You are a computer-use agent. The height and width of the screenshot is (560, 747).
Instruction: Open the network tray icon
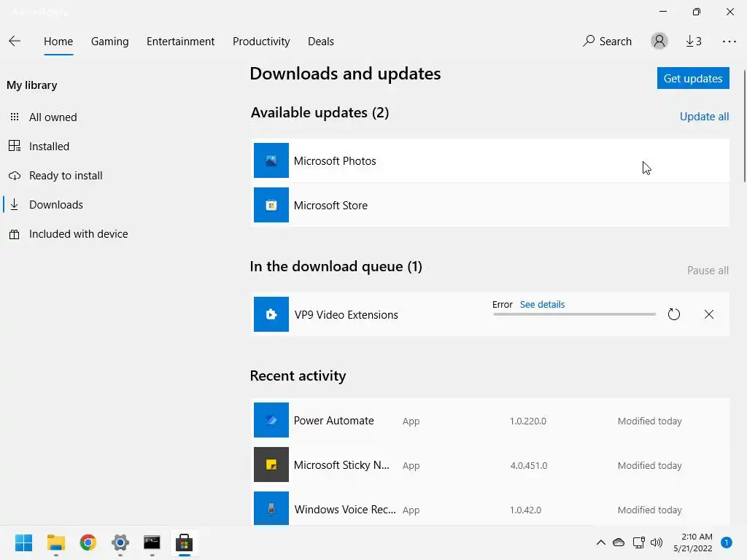tap(638, 542)
